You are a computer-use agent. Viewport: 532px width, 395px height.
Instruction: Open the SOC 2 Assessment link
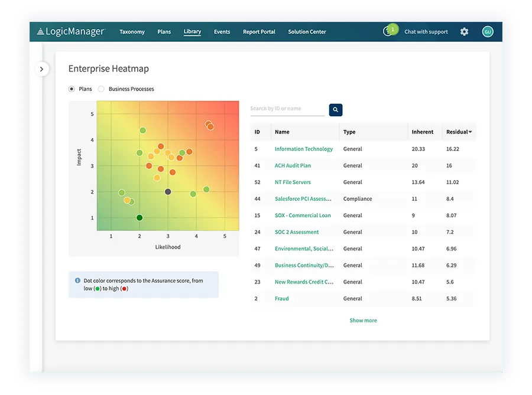(297, 231)
